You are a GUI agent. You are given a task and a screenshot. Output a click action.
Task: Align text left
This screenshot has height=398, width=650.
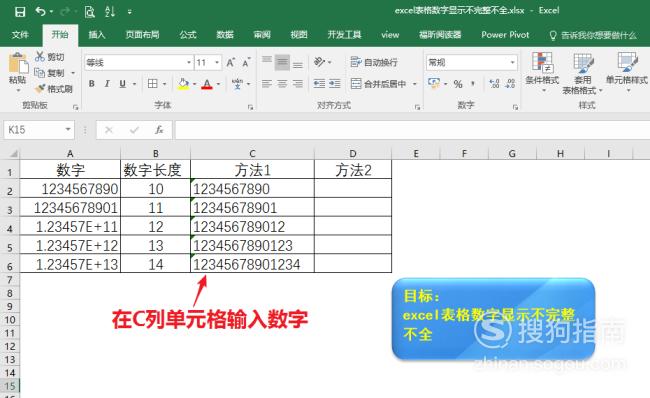click(x=267, y=84)
